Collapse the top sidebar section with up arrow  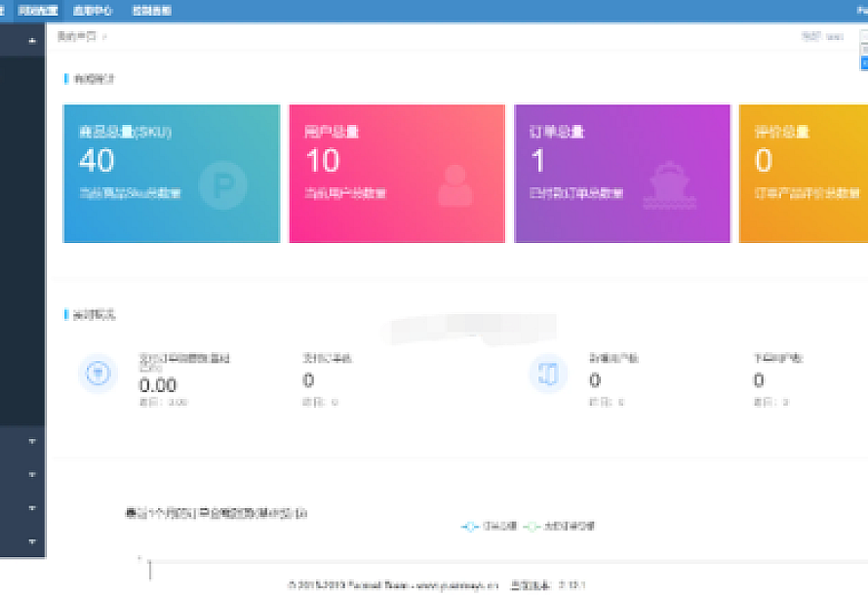click(x=32, y=41)
